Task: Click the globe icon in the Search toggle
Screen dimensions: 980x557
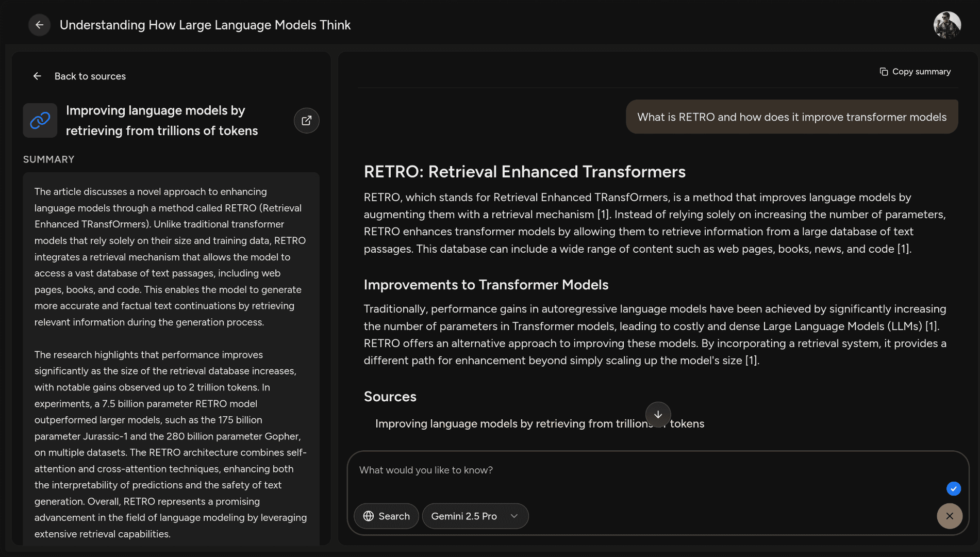Action: coord(369,516)
